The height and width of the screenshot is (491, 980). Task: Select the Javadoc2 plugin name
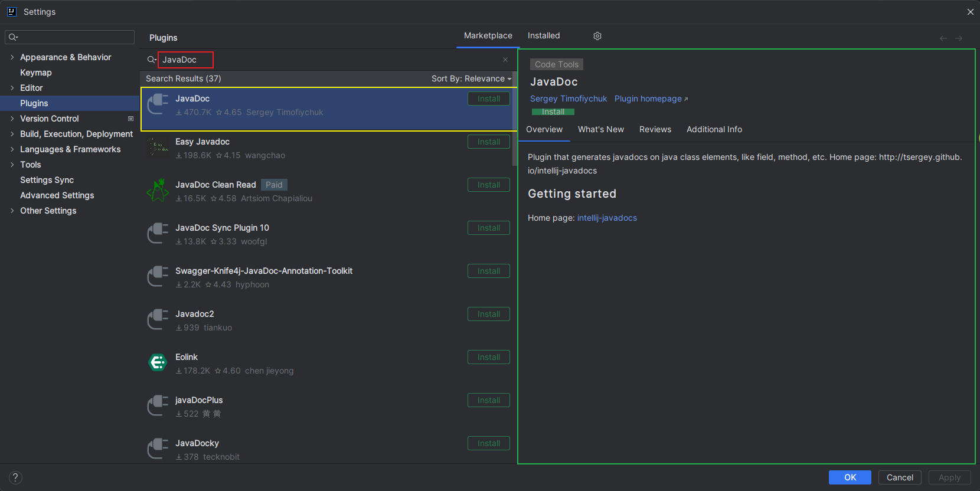(x=195, y=314)
